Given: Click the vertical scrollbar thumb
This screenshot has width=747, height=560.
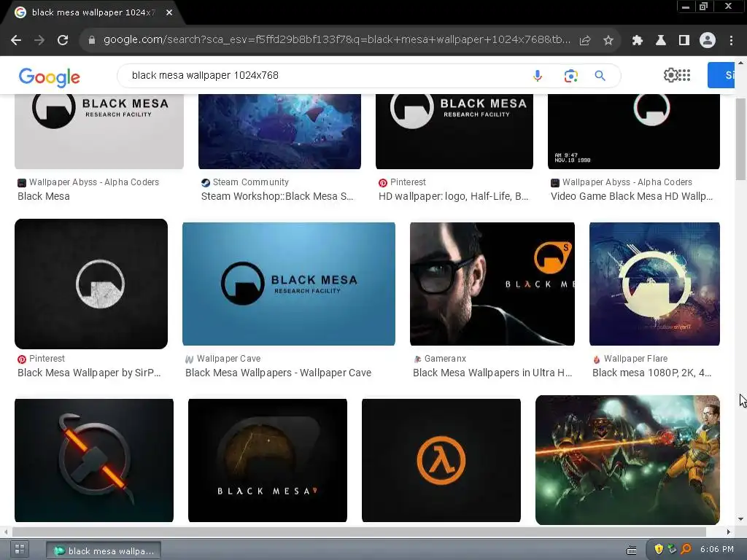Looking at the screenshot, I should pyautogui.click(x=741, y=139).
